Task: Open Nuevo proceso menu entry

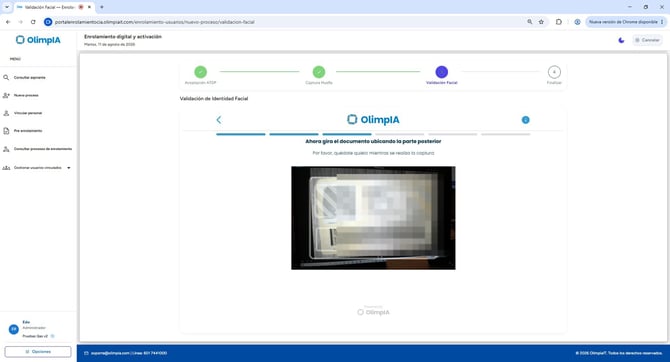Action: tap(26, 95)
